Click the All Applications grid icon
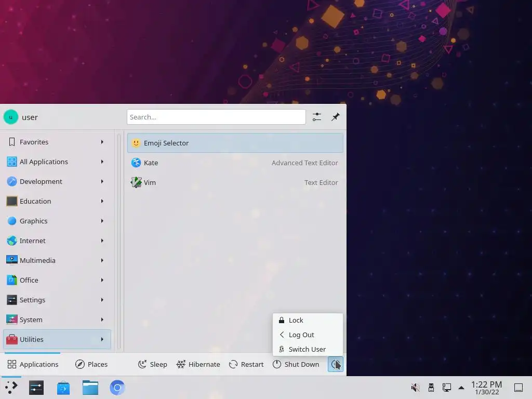Screen dimensions: 532x399 pyautogui.click(x=12, y=162)
